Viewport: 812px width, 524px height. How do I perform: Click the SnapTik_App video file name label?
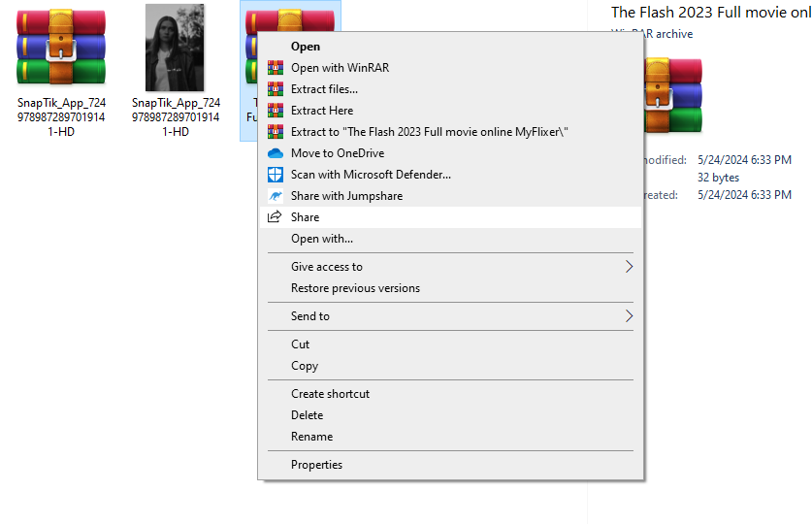176,117
